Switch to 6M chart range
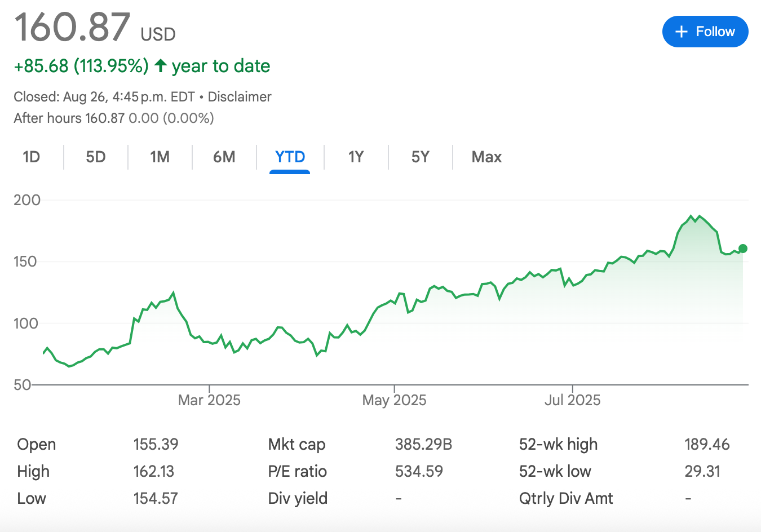This screenshot has width=761, height=532. point(224,157)
